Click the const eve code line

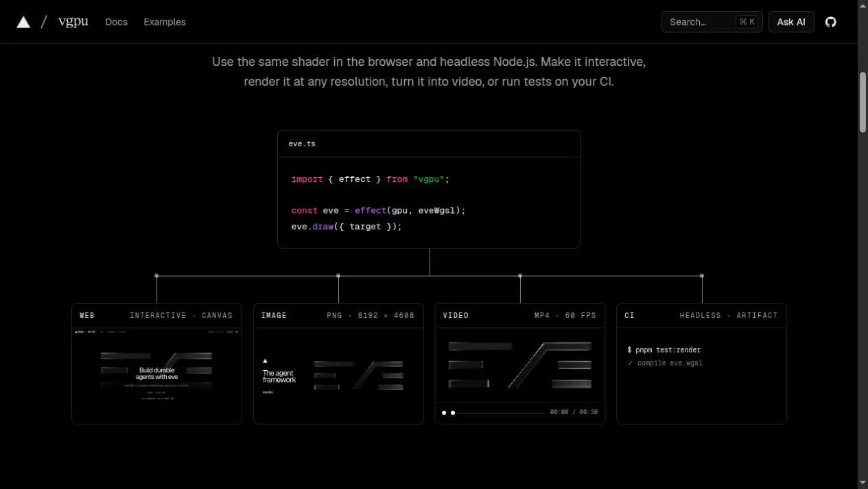point(378,210)
